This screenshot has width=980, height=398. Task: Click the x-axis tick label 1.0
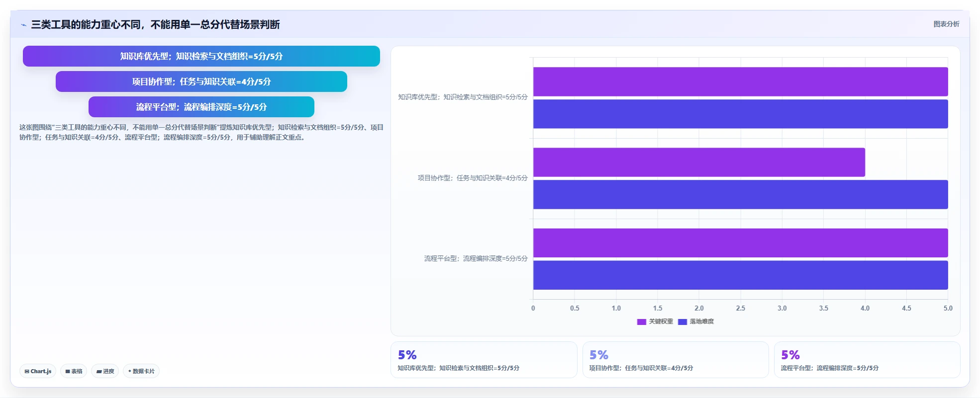pyautogui.click(x=616, y=308)
